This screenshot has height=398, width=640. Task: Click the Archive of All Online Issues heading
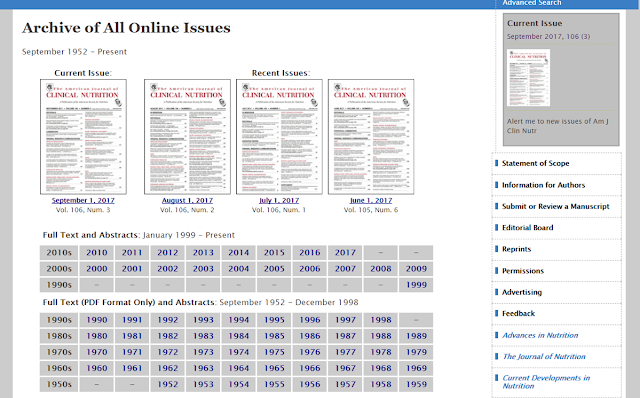pyautogui.click(x=126, y=28)
